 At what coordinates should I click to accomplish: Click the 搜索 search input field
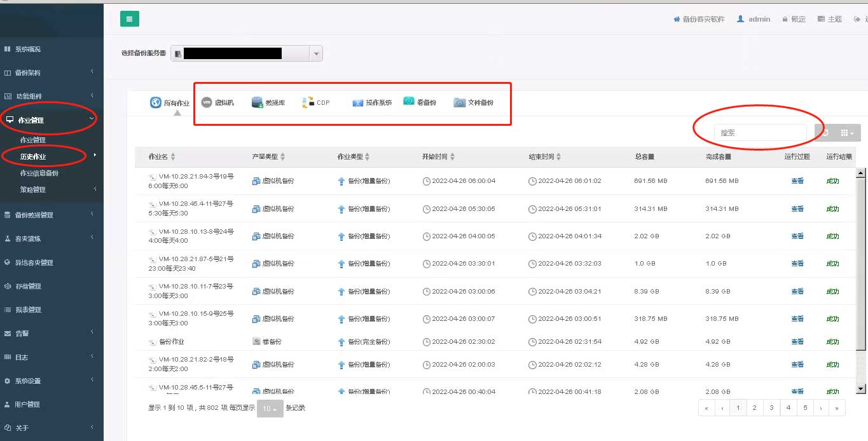(760, 133)
